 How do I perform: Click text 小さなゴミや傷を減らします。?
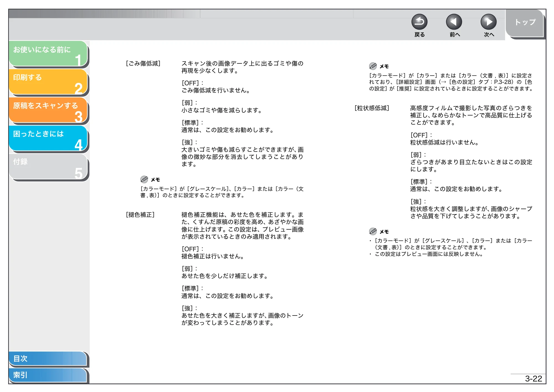click(222, 110)
